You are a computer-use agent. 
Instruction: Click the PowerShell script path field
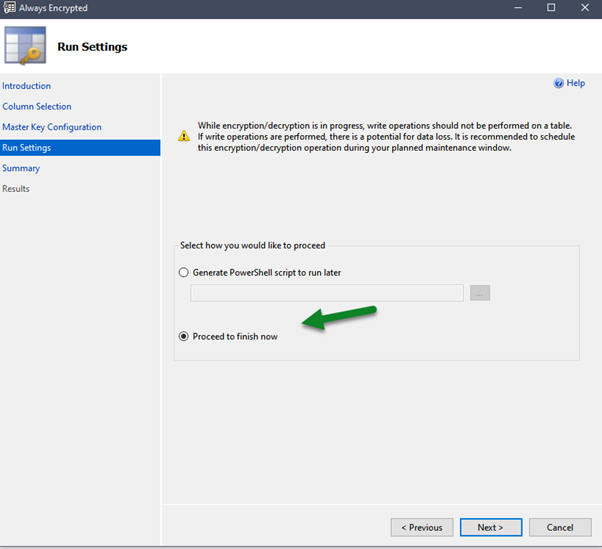(x=327, y=293)
